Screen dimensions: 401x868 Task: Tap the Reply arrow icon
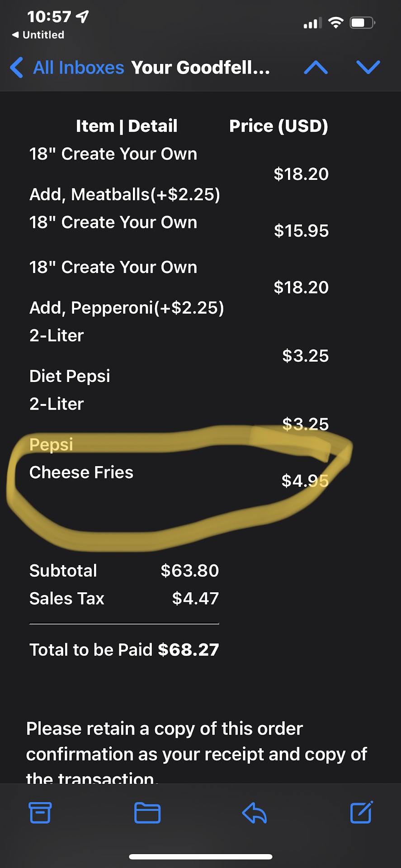[254, 813]
